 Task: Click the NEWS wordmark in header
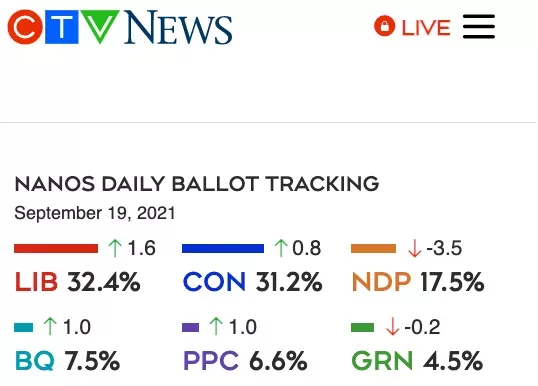[178, 27]
